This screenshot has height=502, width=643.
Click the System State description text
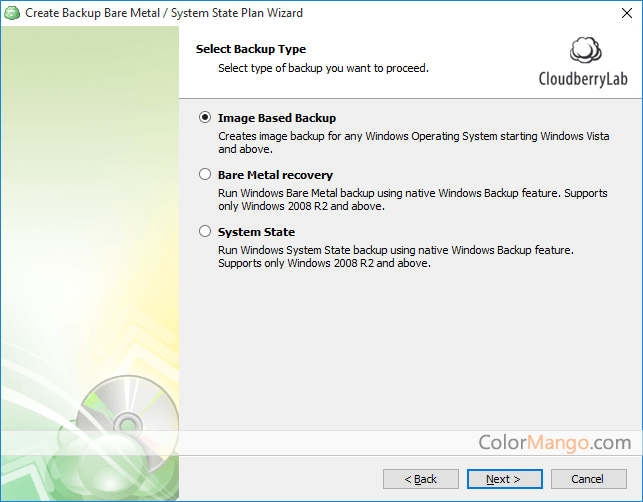[x=395, y=256]
